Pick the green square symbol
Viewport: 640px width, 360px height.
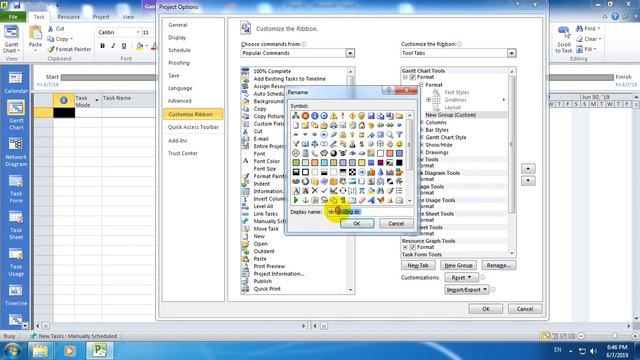pyautogui.click(x=296, y=163)
